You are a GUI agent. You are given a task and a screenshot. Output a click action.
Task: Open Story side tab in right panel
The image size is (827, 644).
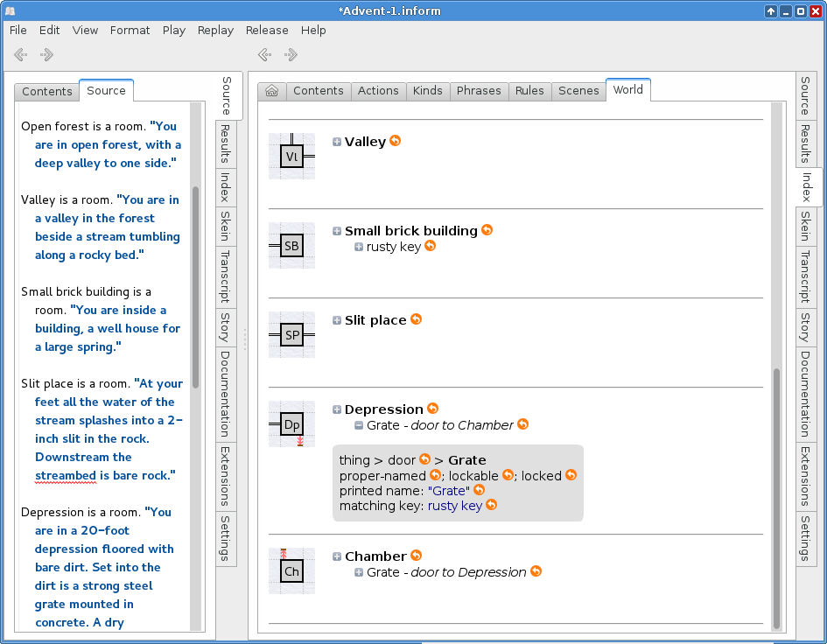[x=806, y=327]
